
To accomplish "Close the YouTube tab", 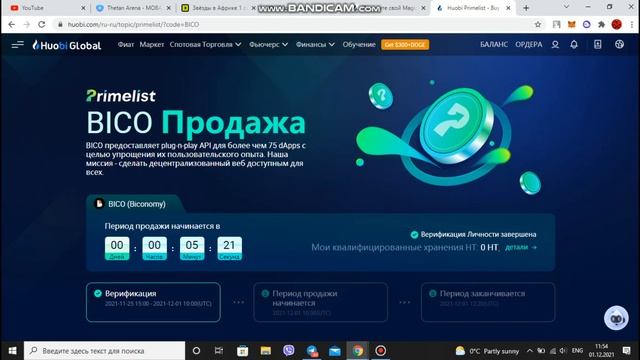I will point(83,8).
